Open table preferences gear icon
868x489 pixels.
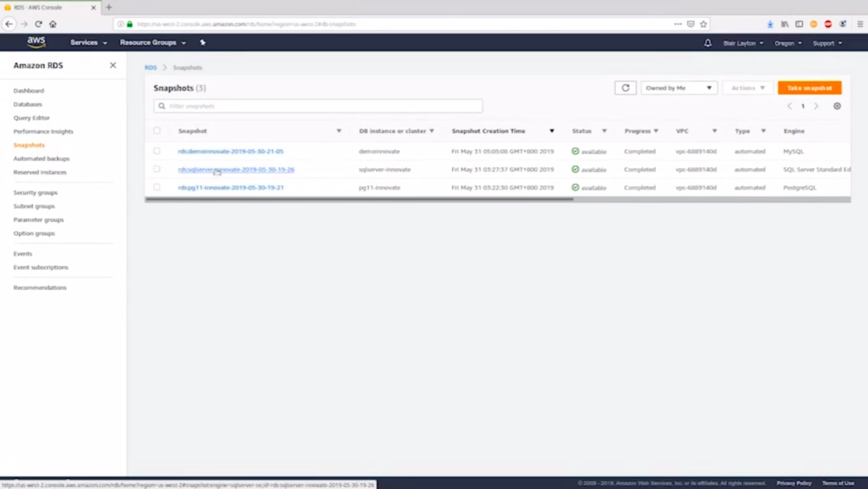(837, 106)
